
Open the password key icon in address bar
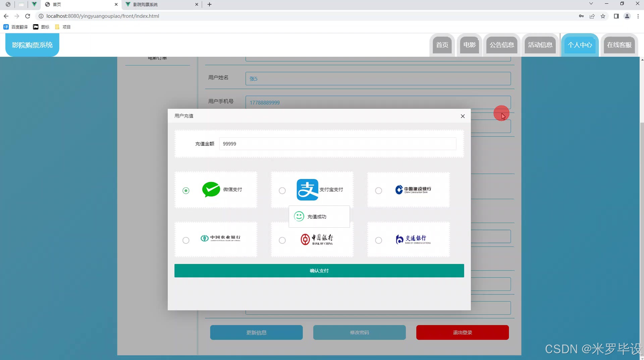(581, 16)
